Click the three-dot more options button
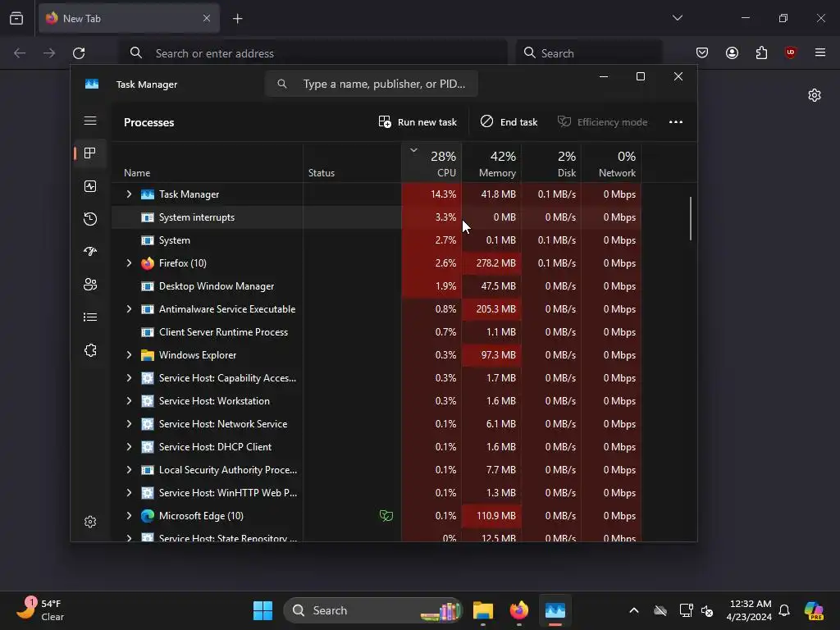 point(676,122)
